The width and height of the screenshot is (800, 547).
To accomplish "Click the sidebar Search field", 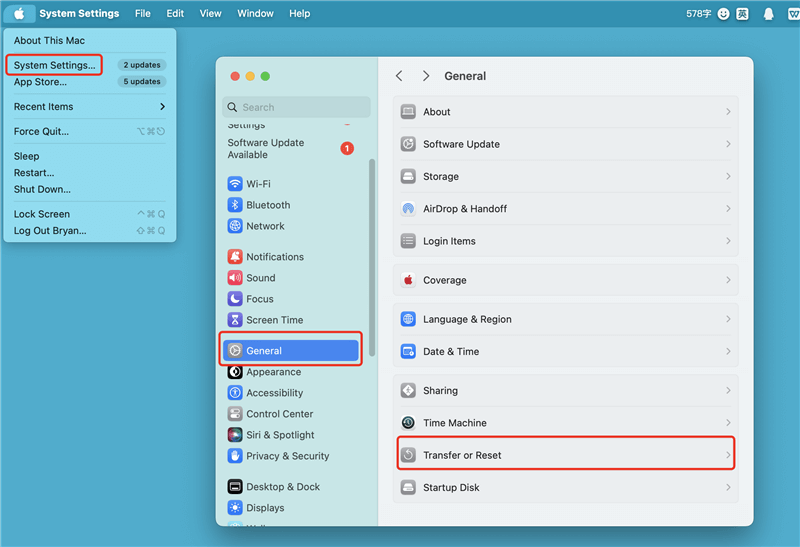I will pyautogui.click(x=296, y=107).
